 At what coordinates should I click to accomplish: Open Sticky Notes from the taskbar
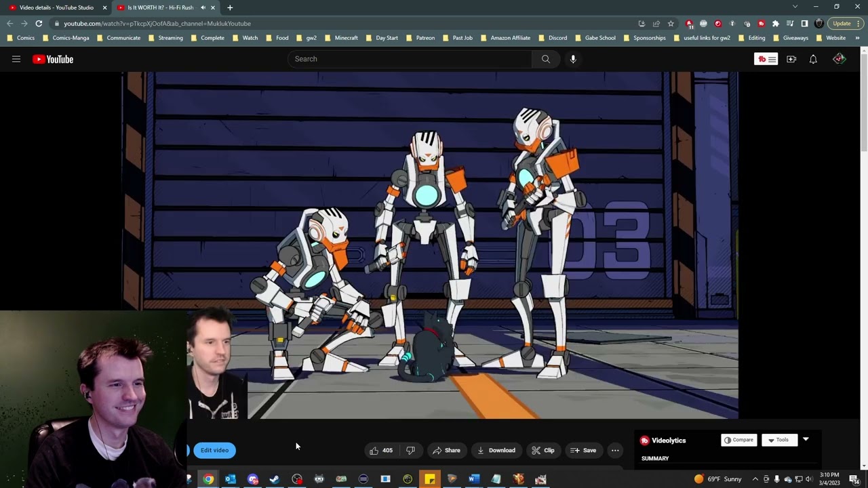pos(430,479)
